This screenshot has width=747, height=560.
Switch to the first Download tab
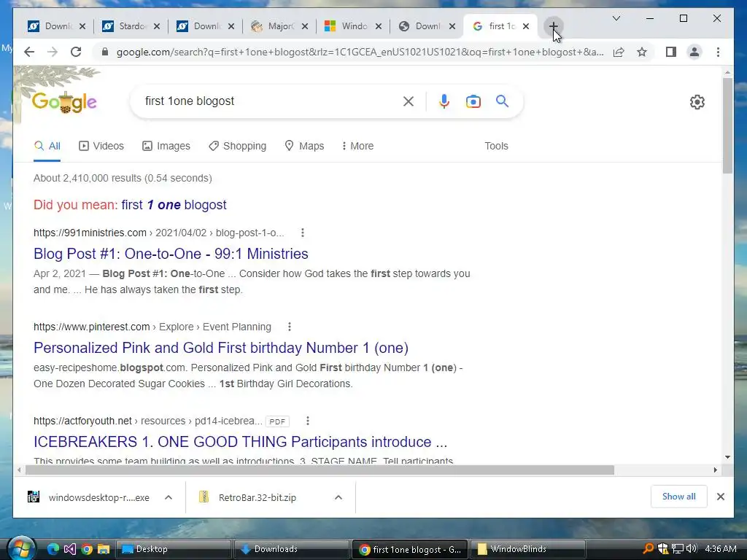(x=50, y=26)
